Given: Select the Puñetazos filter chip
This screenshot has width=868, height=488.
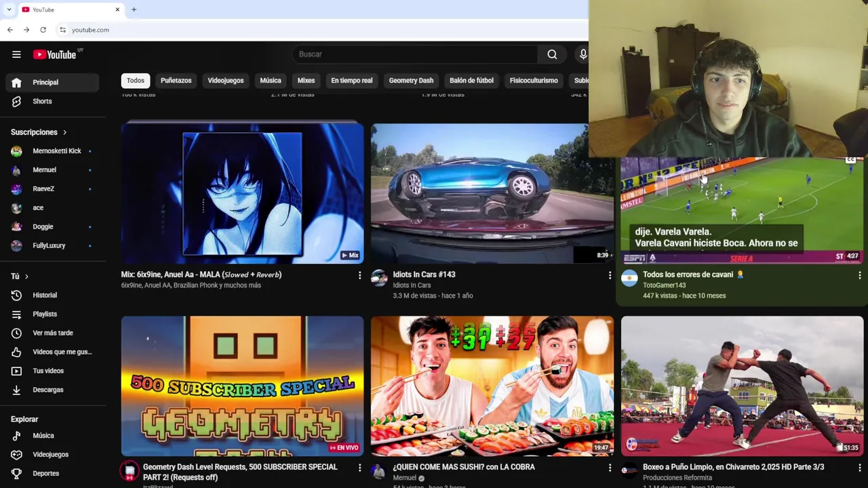Looking at the screenshot, I should coord(176,81).
